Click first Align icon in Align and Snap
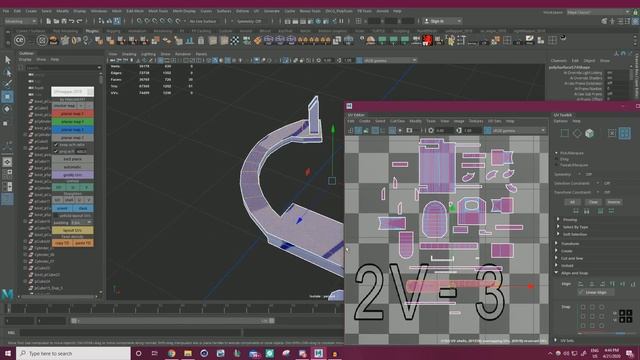The width and height of the screenshot is (640, 360). click(x=580, y=284)
